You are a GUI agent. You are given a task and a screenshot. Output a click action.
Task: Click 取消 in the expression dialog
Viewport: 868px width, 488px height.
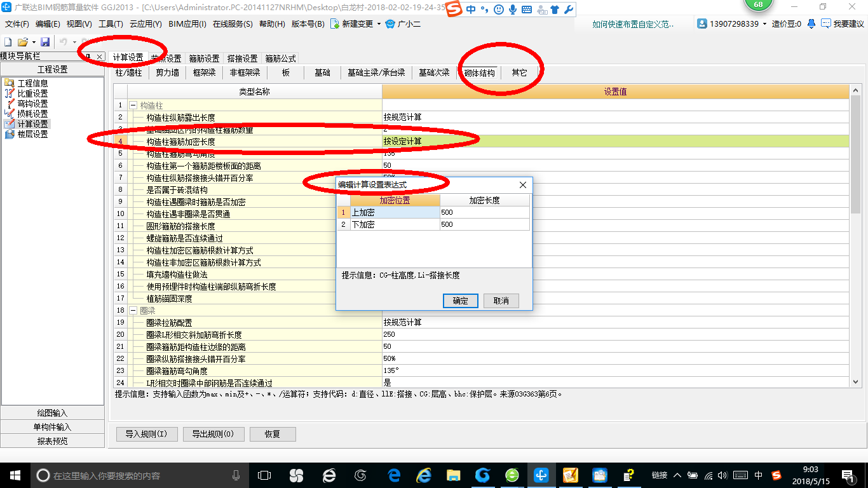coord(501,301)
